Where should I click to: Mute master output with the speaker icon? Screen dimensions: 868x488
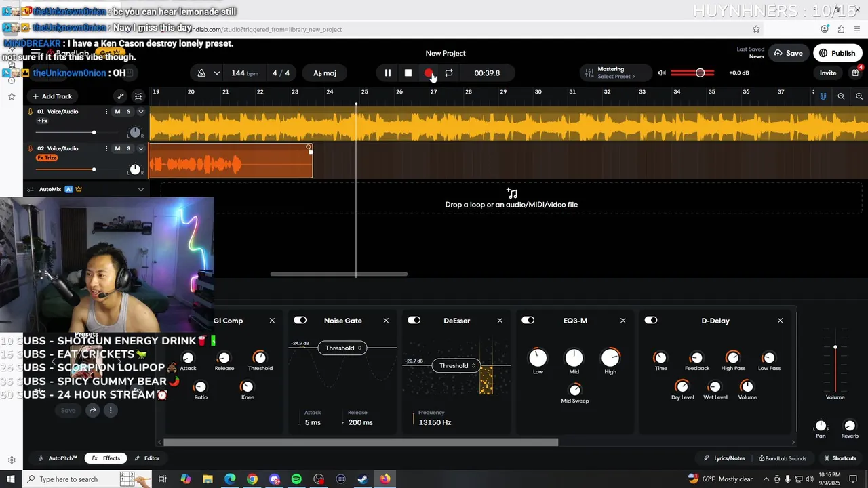coord(661,73)
